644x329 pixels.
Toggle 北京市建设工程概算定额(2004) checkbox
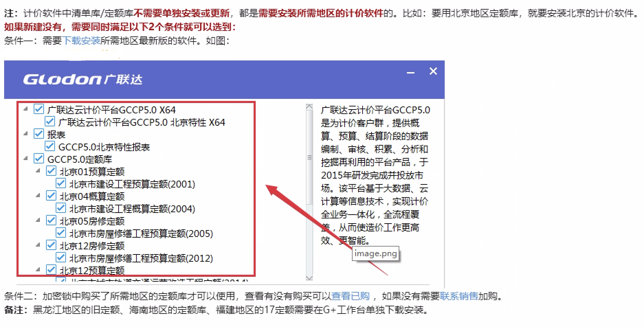61,208
